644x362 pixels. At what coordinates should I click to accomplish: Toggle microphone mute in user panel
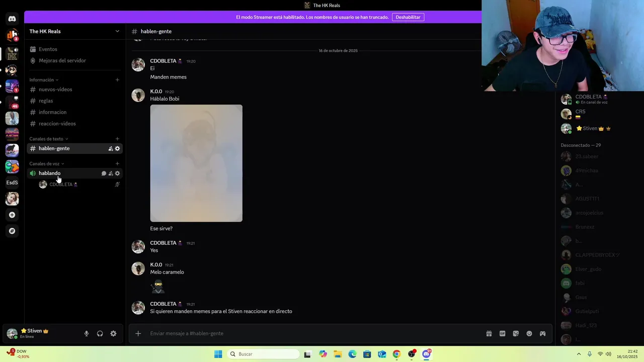point(87,333)
